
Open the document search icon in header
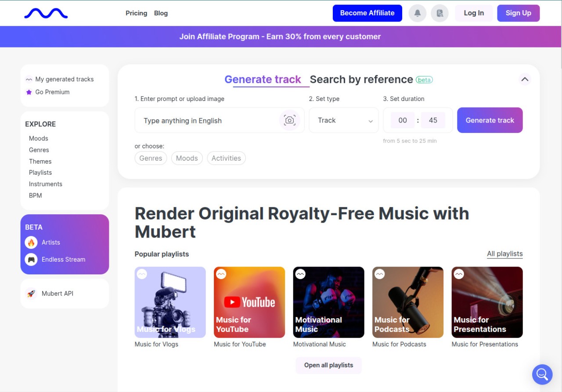coord(440,13)
